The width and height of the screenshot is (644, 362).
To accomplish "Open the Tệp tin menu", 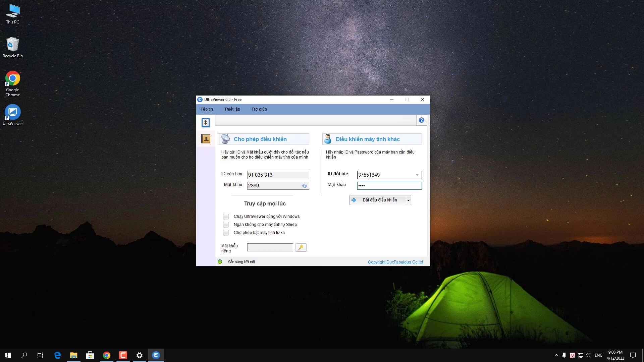I will pyautogui.click(x=207, y=109).
